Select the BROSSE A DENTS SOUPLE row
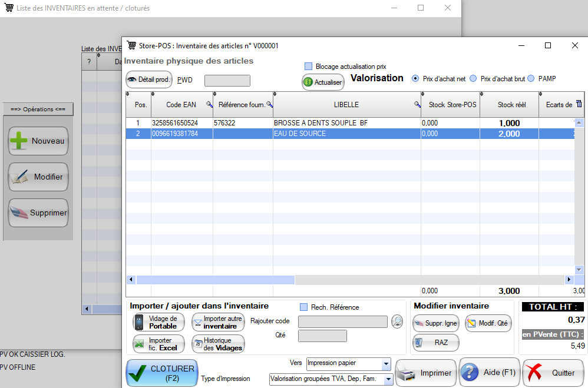 tap(318, 123)
